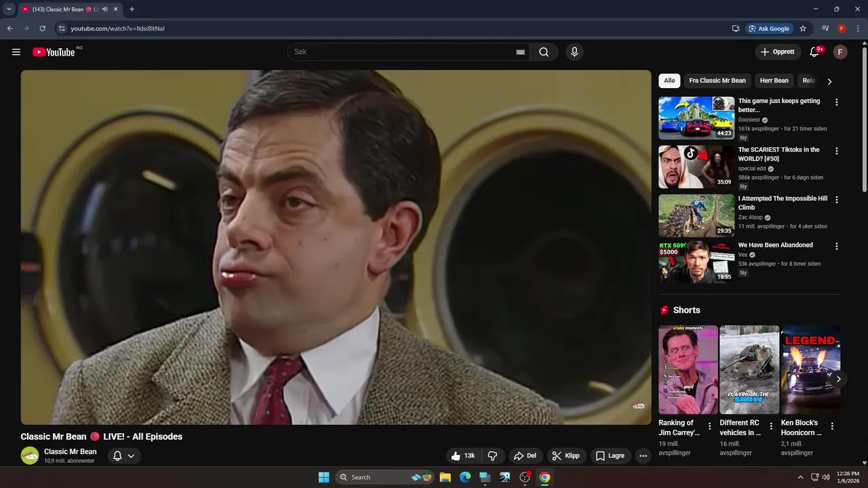Click the magnifier search button
The image size is (868, 488).
(x=544, y=52)
